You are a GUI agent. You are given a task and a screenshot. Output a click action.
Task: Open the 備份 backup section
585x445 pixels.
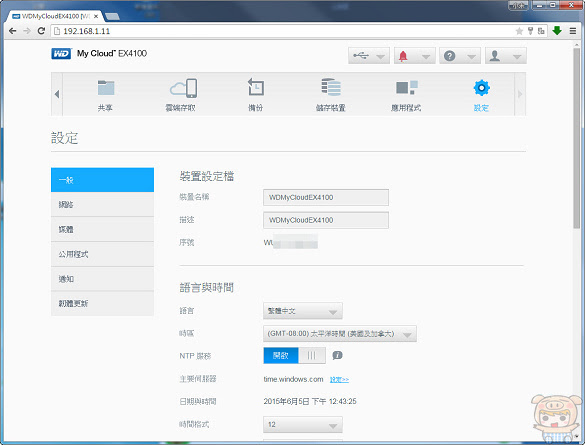tap(256, 95)
